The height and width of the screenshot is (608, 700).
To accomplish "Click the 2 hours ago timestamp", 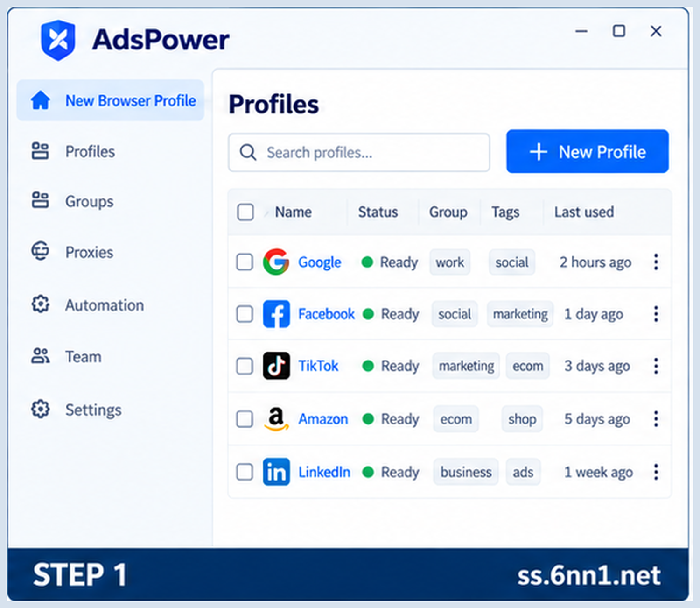I will coord(595,262).
